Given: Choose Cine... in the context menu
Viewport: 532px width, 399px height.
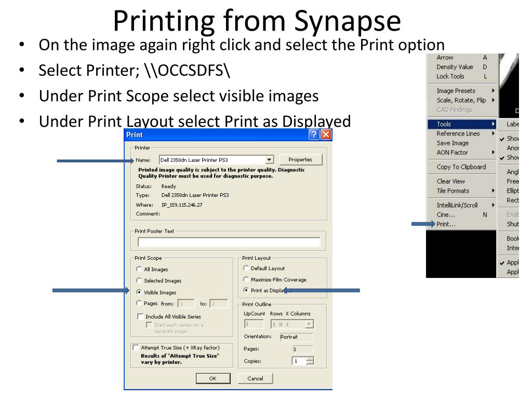Looking at the screenshot, I should point(462,215).
